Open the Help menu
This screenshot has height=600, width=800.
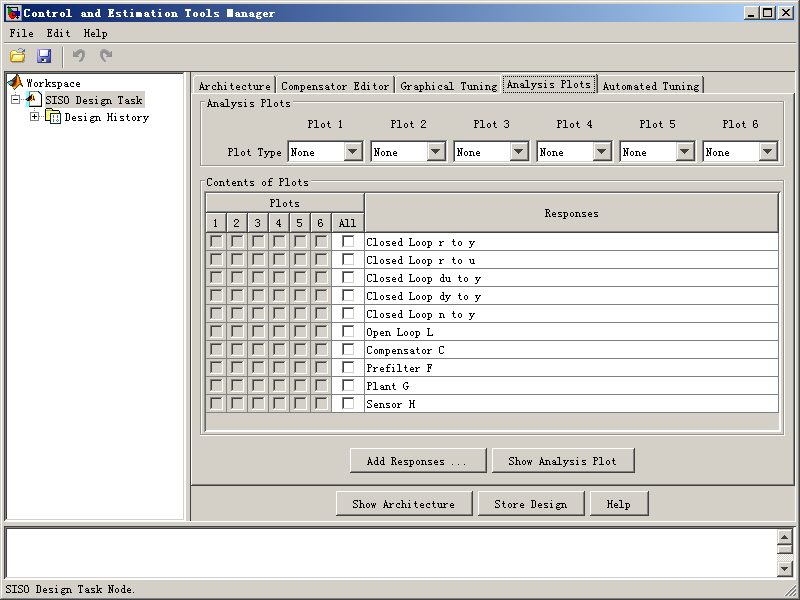click(95, 33)
